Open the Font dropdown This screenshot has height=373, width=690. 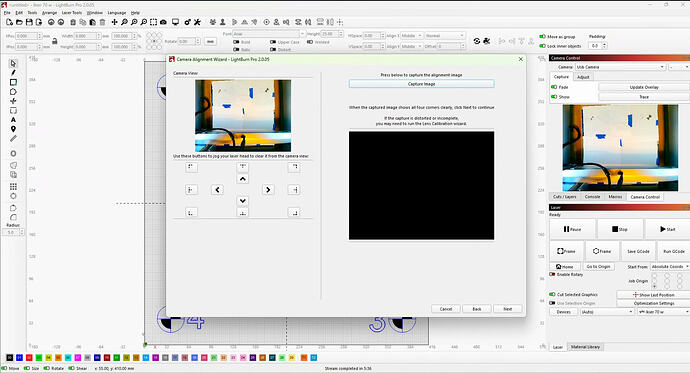click(x=268, y=34)
